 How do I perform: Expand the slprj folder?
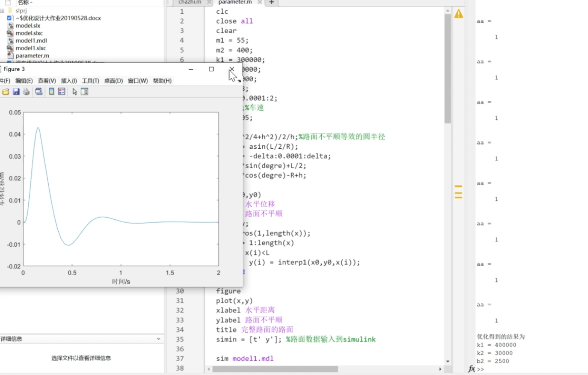[x=2, y=10]
